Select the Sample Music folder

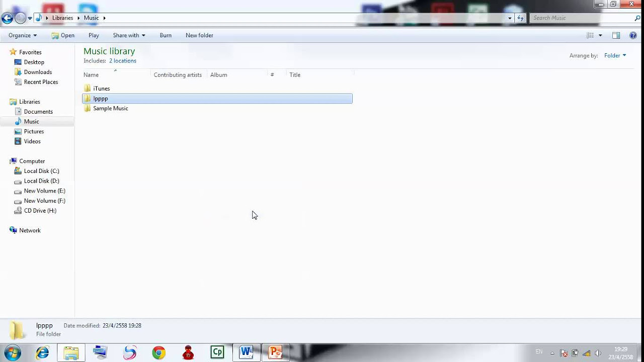pyautogui.click(x=110, y=109)
